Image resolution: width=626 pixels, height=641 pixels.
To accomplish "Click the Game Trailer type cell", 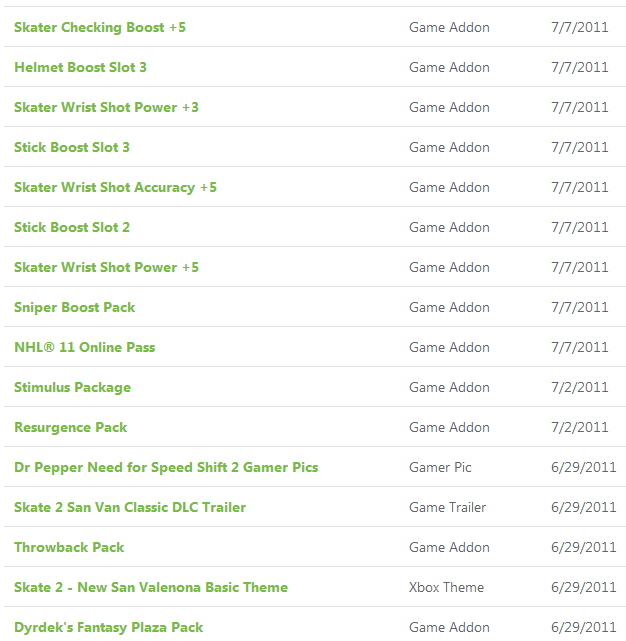I will [447, 507].
